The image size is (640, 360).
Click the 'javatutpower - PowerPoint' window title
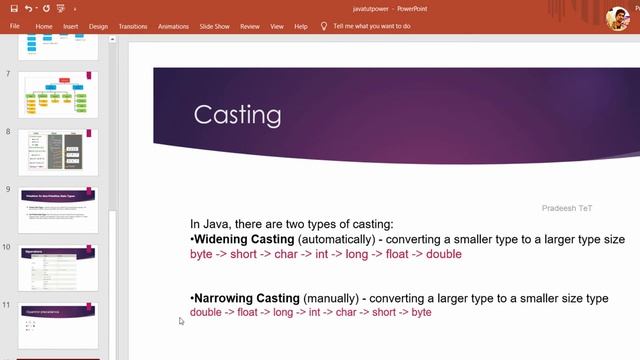[390, 9]
